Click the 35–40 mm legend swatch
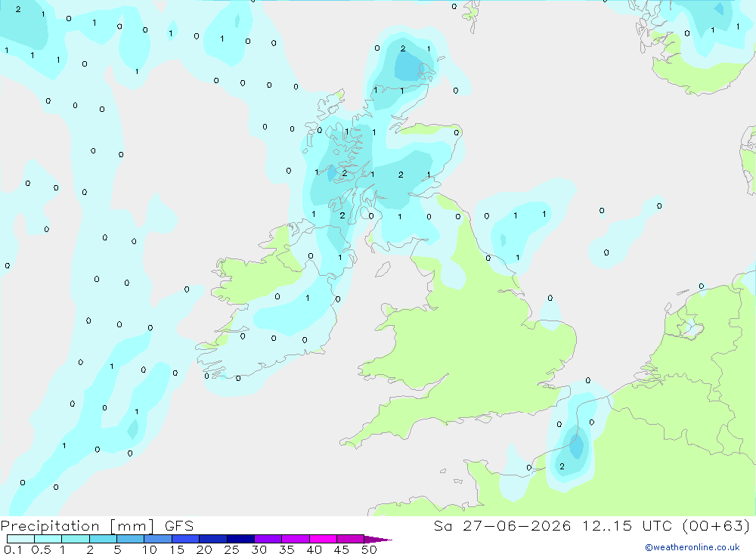756x554 pixels. (x=296, y=539)
